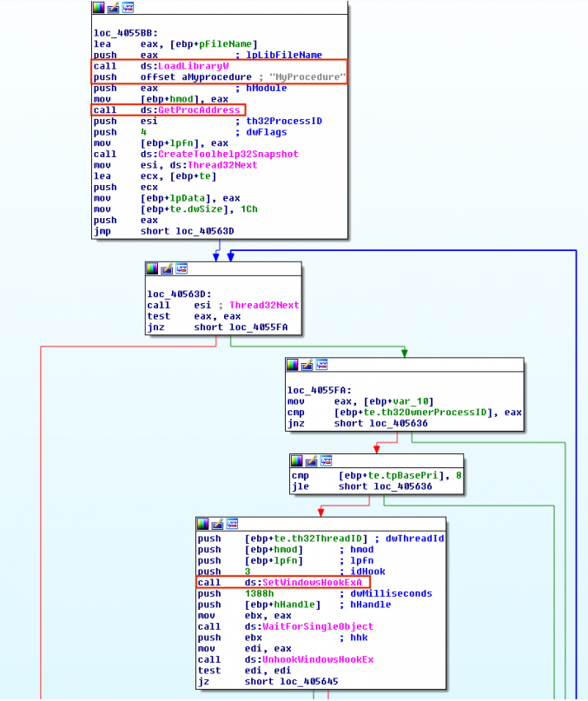Click the 'test edi, edi' instruction
Screen dimensions: 588x701
245,671
